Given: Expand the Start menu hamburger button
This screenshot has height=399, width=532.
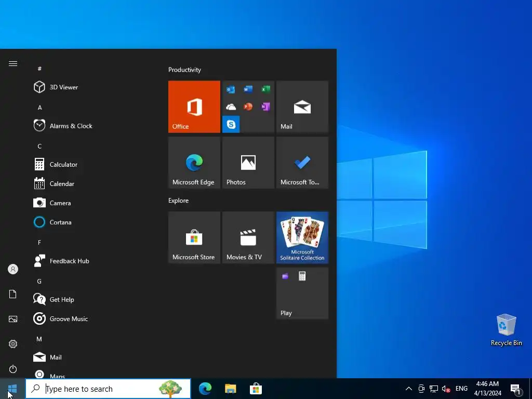Looking at the screenshot, I should (x=13, y=63).
